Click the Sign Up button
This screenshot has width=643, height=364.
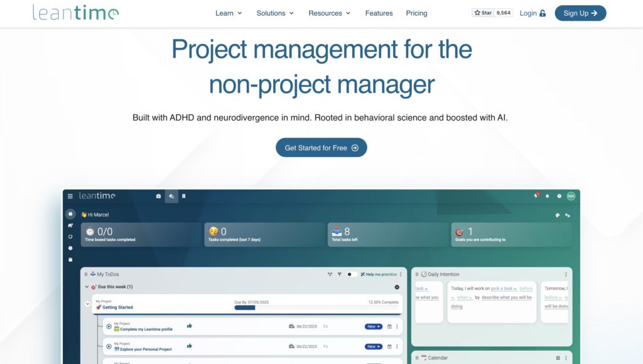pyautogui.click(x=580, y=13)
